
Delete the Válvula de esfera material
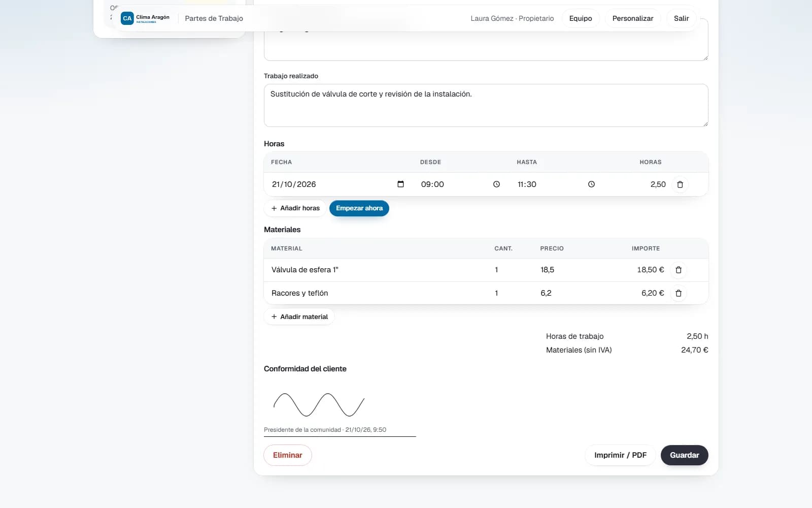pos(679,270)
